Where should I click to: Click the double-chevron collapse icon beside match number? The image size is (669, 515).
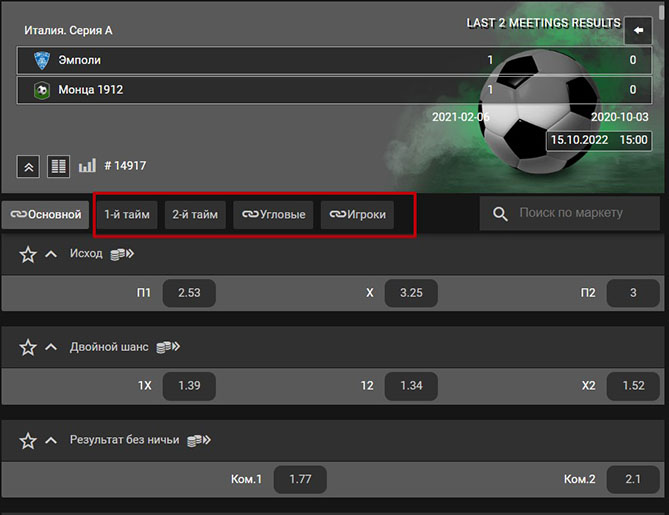click(x=28, y=166)
